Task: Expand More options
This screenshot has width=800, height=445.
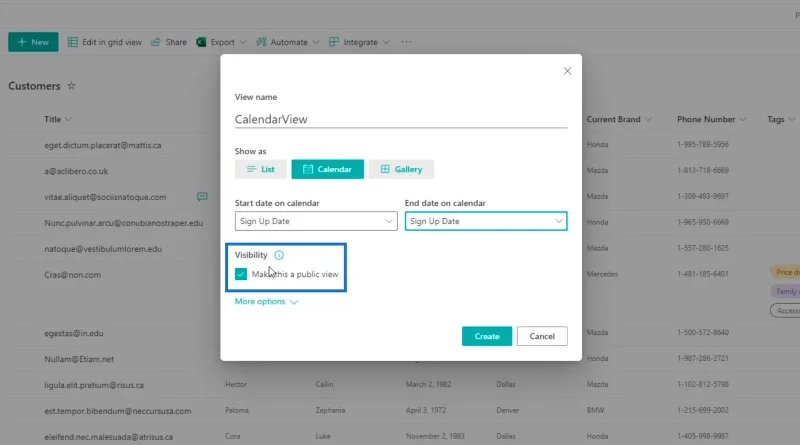Action: (266, 302)
